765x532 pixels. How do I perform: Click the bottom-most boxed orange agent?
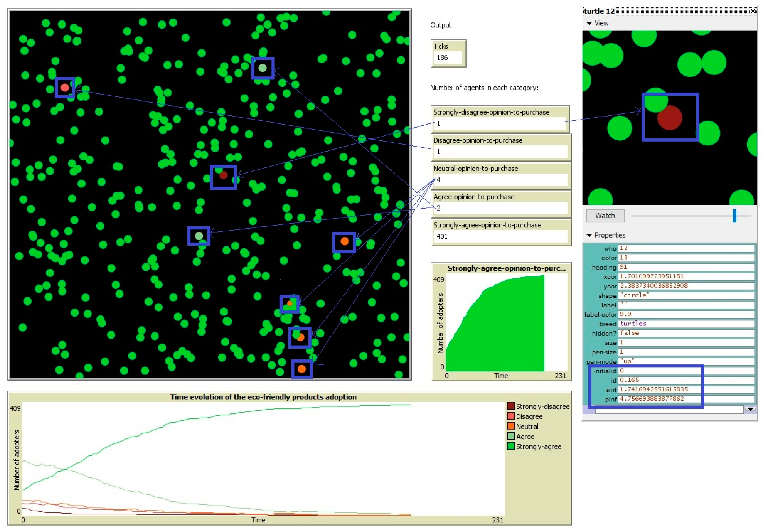[302, 369]
